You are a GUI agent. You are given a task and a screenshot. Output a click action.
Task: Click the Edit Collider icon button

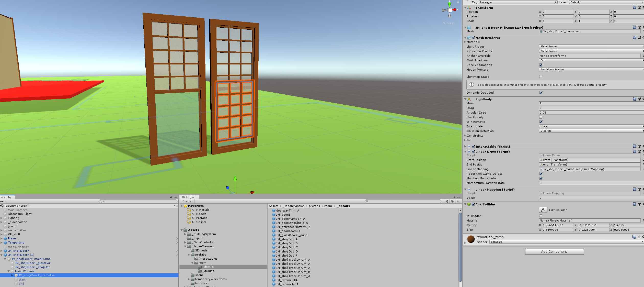coord(543,210)
